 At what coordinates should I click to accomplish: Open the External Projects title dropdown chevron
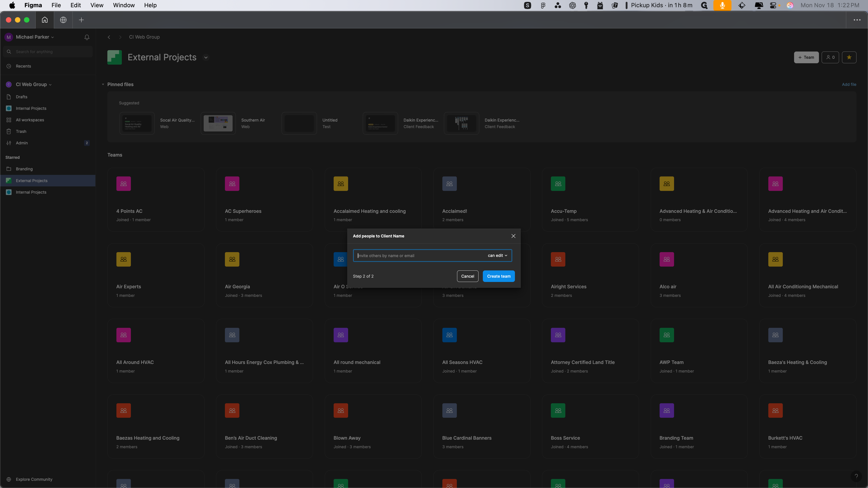click(206, 57)
